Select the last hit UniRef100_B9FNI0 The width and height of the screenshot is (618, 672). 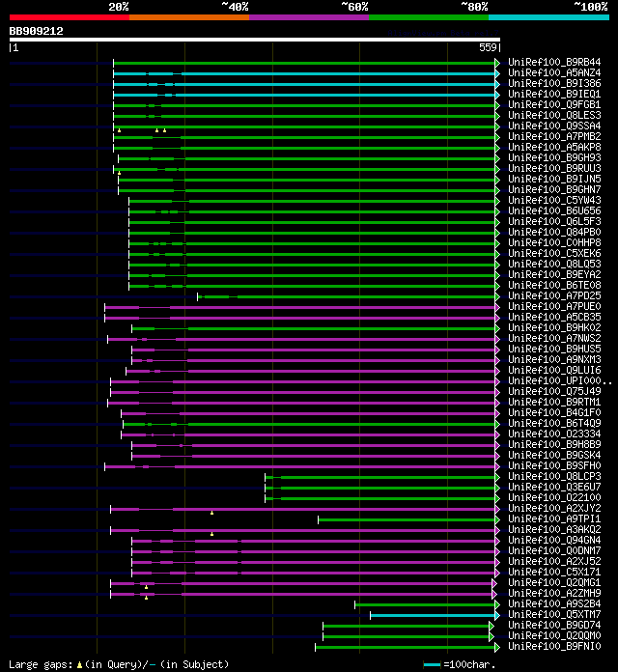[554, 646]
